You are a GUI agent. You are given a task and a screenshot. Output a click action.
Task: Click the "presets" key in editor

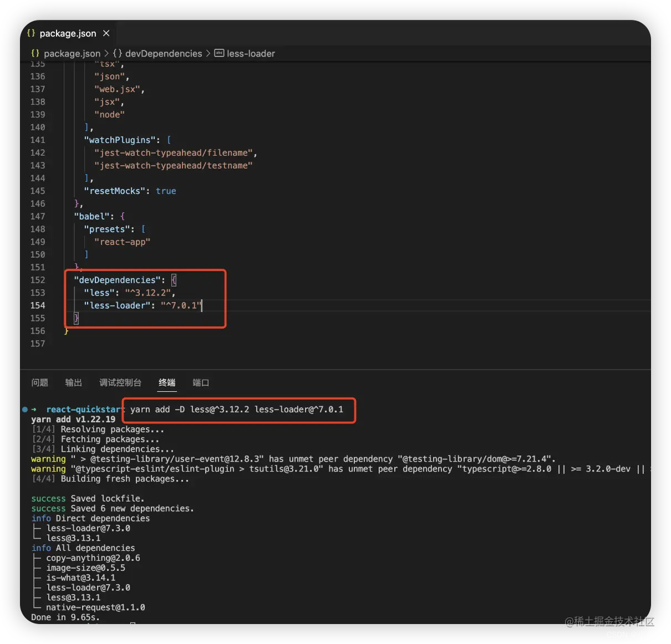point(107,229)
